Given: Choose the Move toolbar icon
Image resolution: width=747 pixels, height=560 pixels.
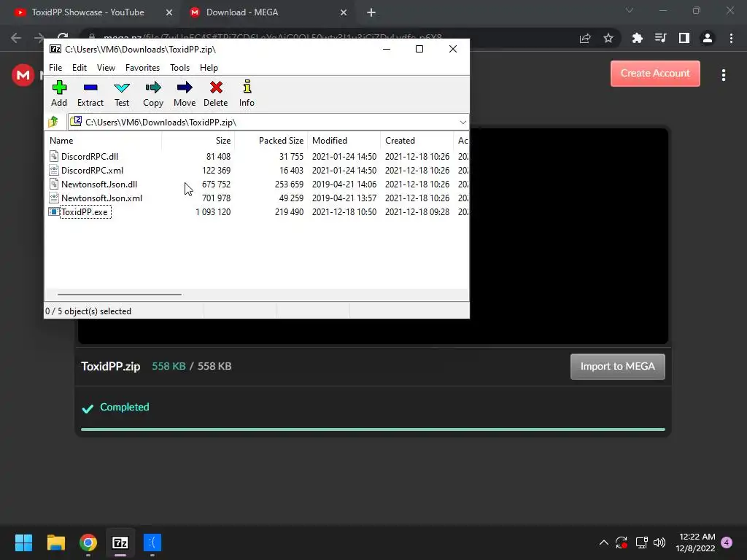Looking at the screenshot, I should 185,93.
